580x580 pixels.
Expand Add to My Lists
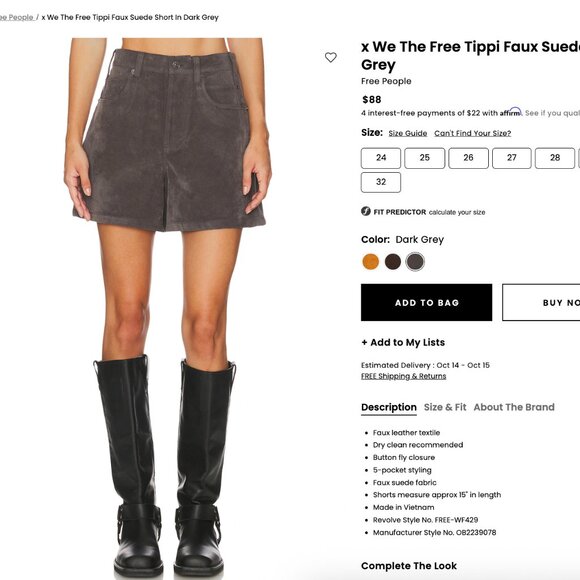(x=403, y=343)
